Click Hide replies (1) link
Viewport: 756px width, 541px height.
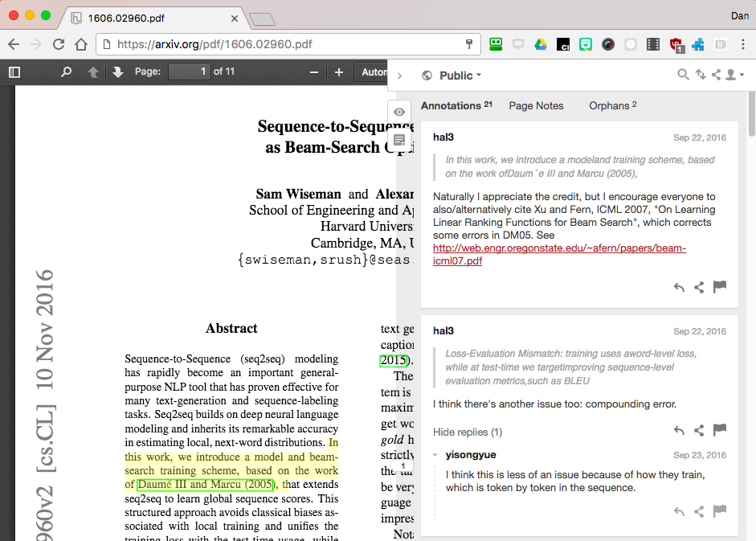tap(468, 432)
